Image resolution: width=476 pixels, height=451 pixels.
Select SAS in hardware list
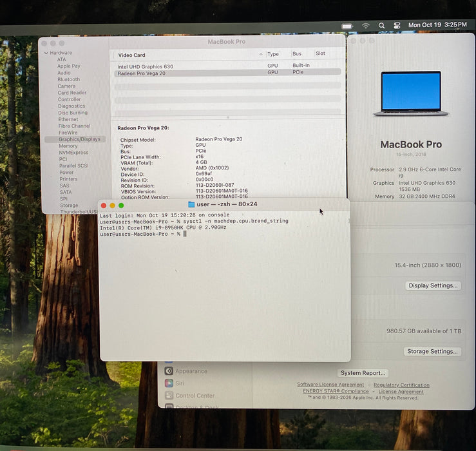pos(64,186)
